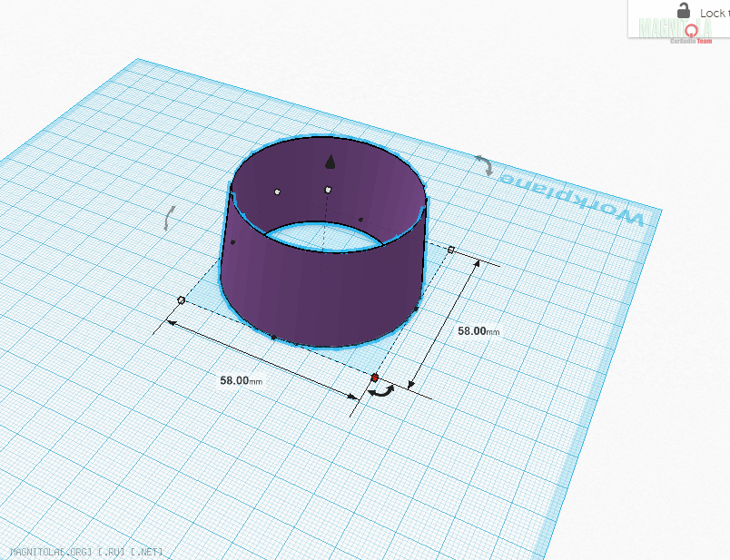Select the white height handle below cone
This screenshot has width=730, height=560.
[328, 190]
